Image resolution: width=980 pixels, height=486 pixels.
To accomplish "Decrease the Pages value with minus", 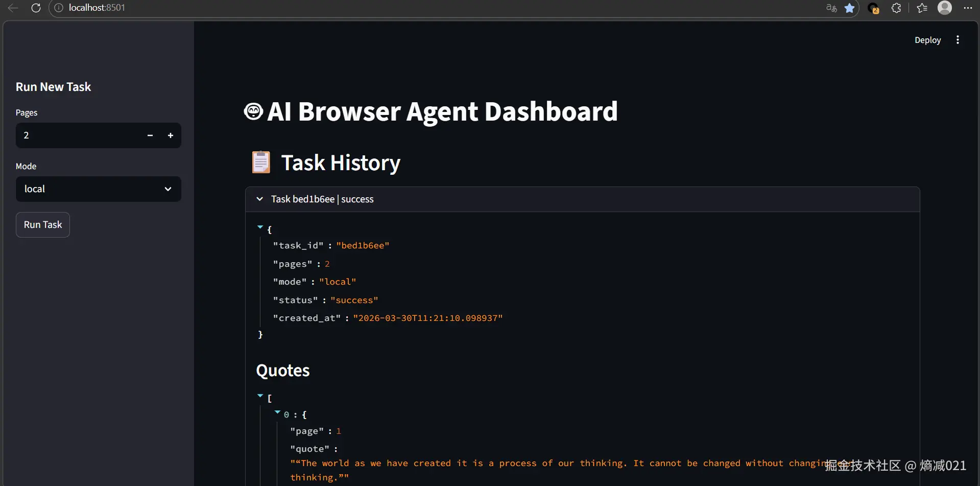I will click(150, 135).
